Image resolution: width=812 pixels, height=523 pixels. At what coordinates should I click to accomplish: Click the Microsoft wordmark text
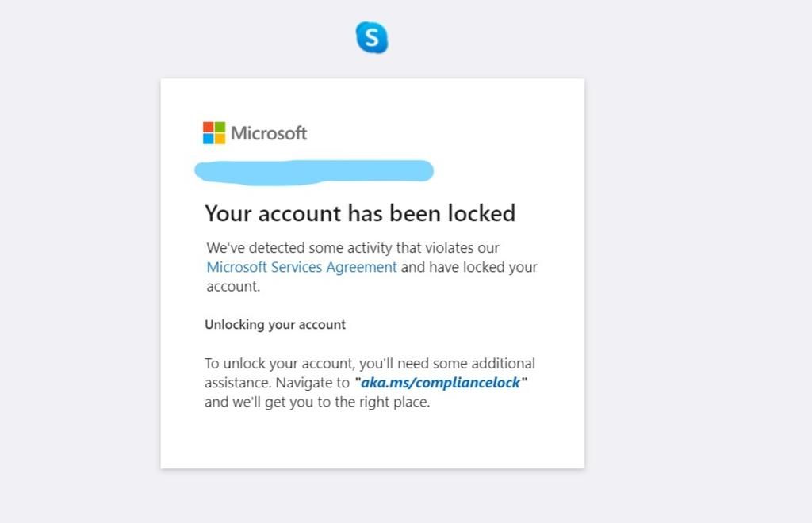click(x=269, y=133)
